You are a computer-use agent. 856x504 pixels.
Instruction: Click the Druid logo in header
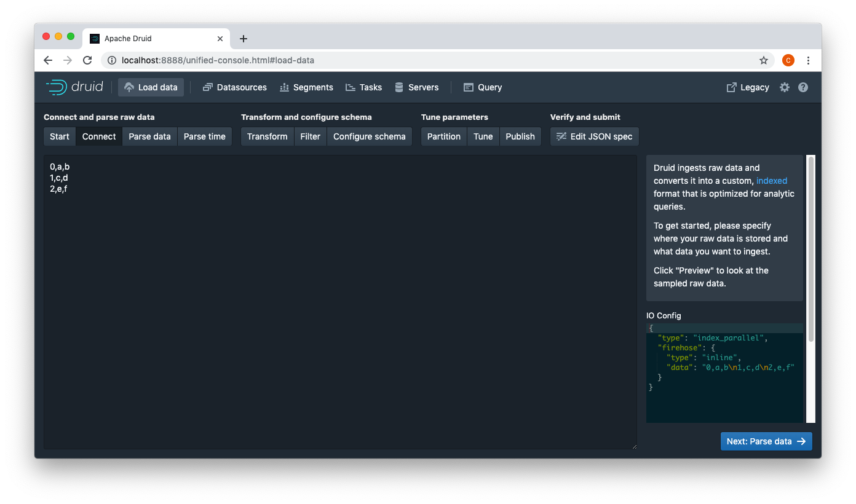click(x=74, y=87)
